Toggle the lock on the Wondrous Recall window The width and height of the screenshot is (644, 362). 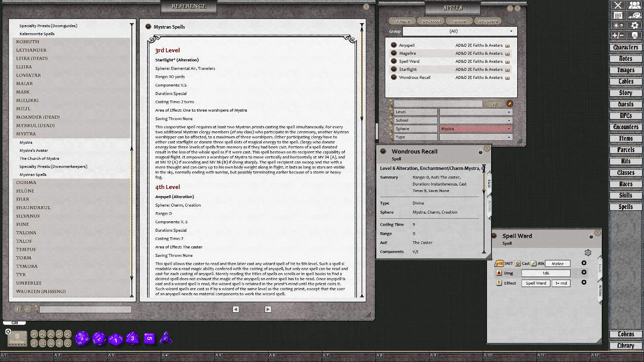(480, 152)
